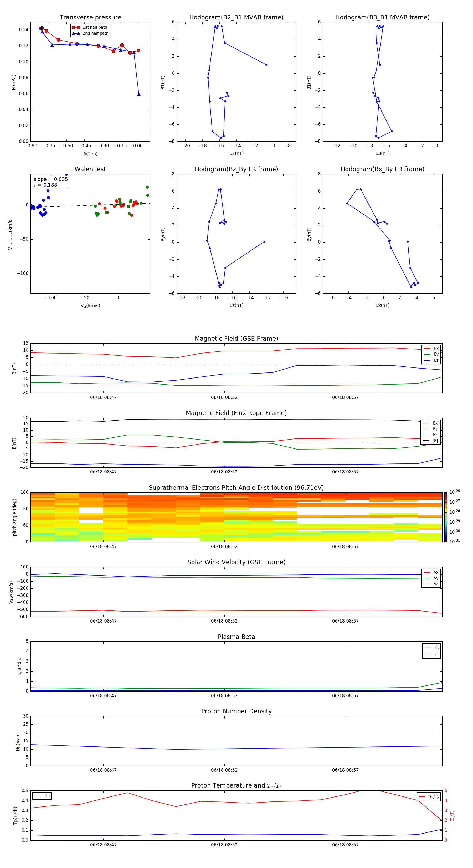
Task: Click the "Hodogram(Bx_By FR frame)" title
Action: click(x=382, y=169)
